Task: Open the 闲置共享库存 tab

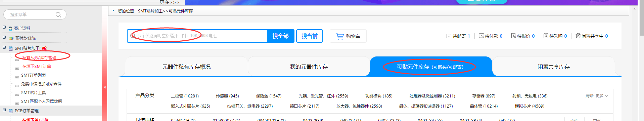Action: 553,67
